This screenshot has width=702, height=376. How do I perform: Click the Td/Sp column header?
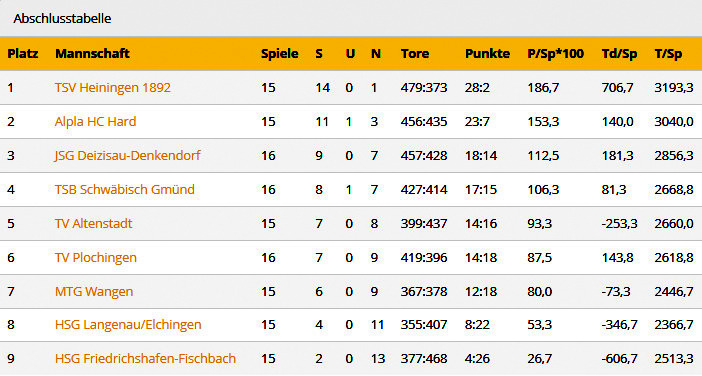(619, 54)
